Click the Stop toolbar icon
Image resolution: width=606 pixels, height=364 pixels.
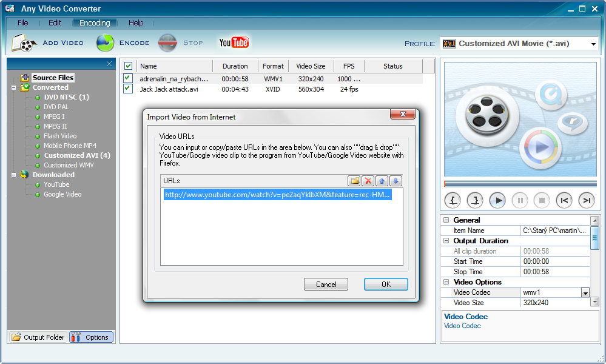click(168, 42)
